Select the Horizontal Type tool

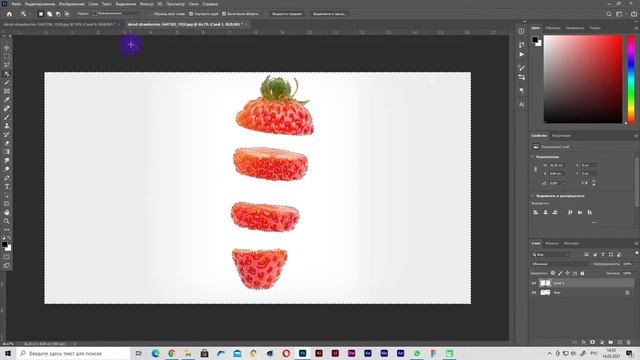coord(7,187)
